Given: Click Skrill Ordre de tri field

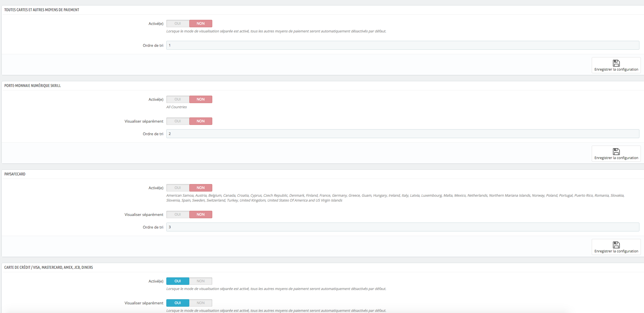Looking at the screenshot, I should point(402,134).
